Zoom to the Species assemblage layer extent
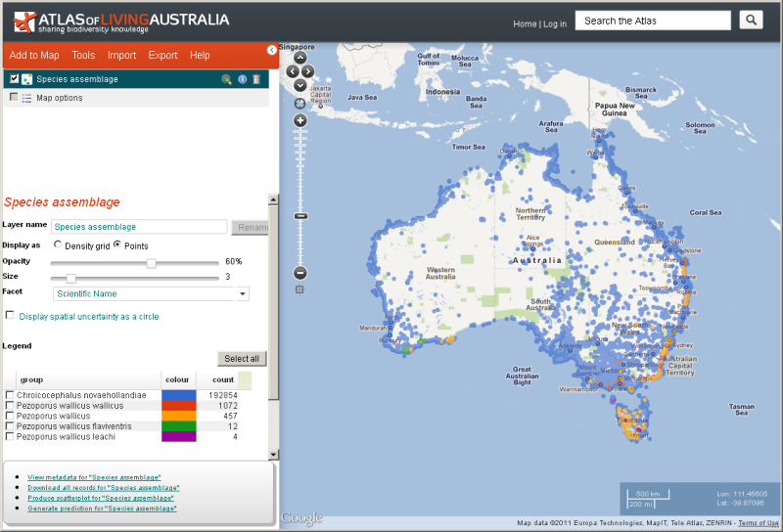The image size is (783, 532). point(226,79)
